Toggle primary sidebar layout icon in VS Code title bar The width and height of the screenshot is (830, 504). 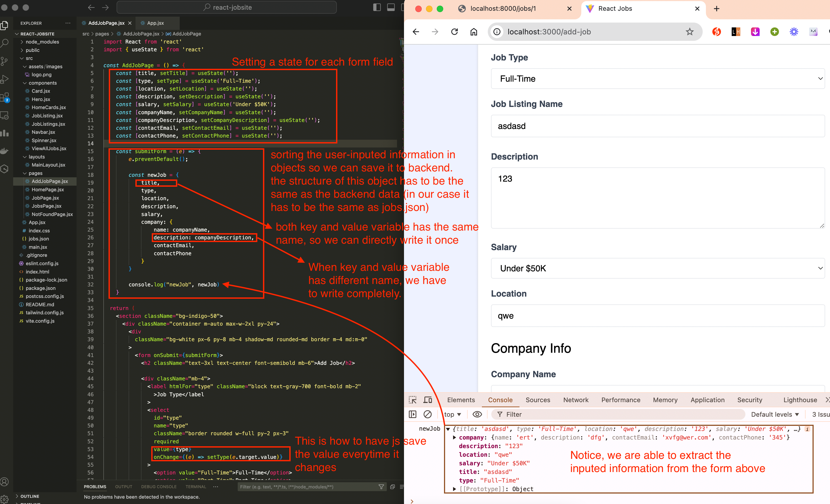pyautogui.click(x=377, y=8)
